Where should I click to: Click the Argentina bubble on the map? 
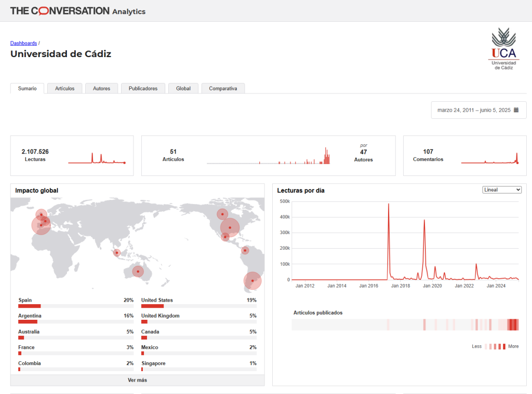252,280
